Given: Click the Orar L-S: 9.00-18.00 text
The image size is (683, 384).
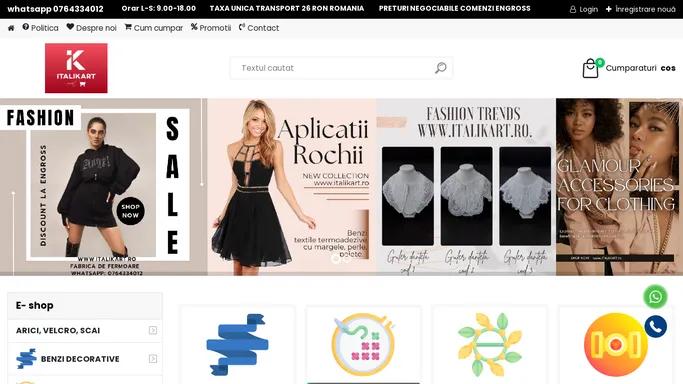Looking at the screenshot, I should pyautogui.click(x=159, y=8).
